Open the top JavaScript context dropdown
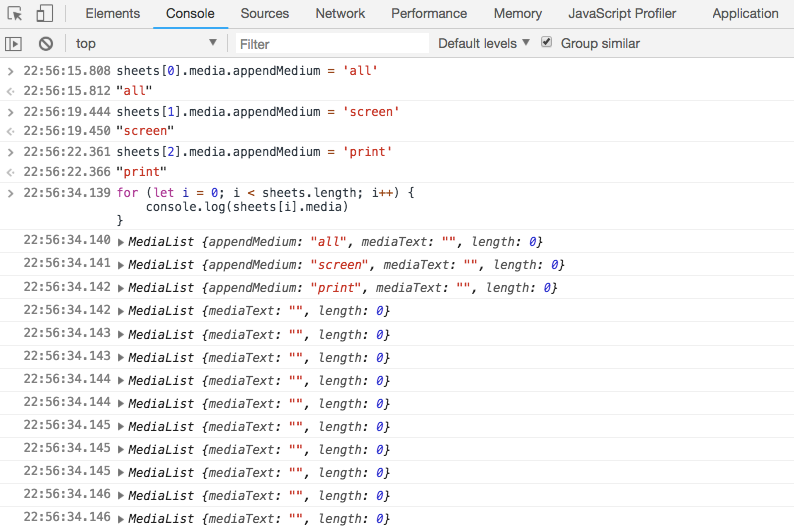 pos(146,44)
